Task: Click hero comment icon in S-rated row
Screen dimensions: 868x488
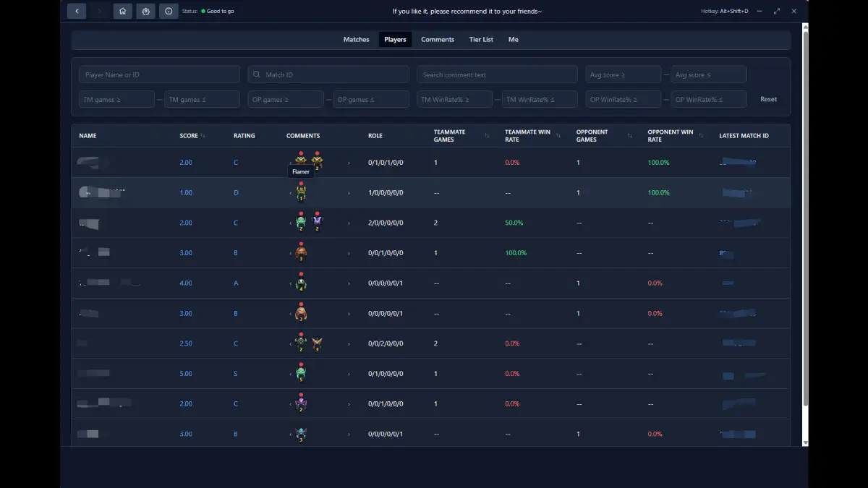Action: [301, 373]
